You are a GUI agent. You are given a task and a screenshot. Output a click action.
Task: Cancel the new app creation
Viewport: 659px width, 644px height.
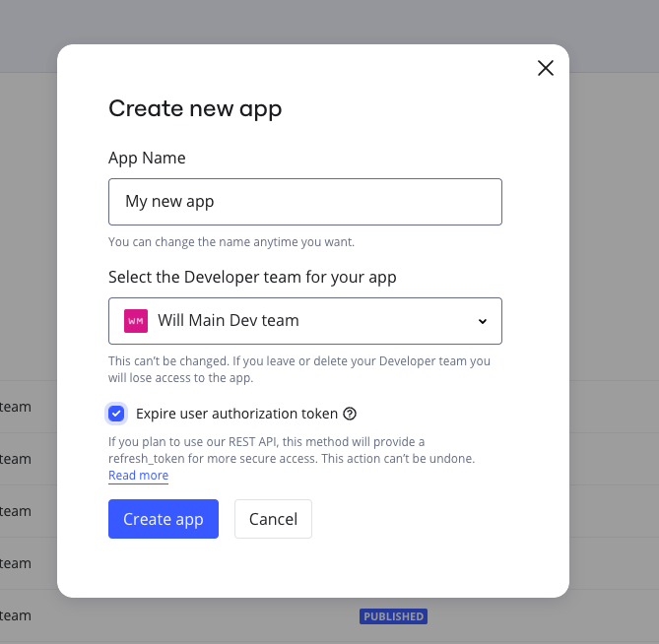point(273,519)
